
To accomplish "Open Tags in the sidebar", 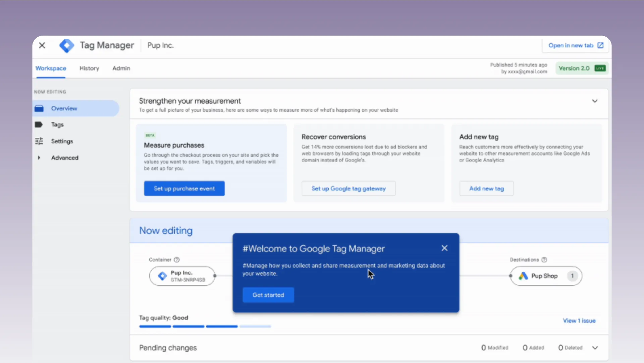I will [x=57, y=125].
